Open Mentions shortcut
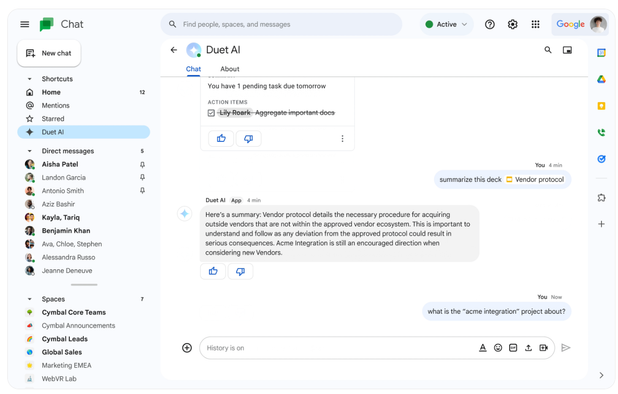Viewport: 618px width, 394px height. tap(84, 106)
